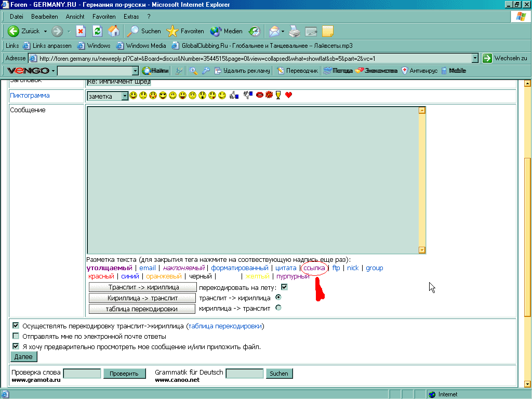Select the thumbs-down pictogram
Screen dimensions: 532x399
click(248, 95)
